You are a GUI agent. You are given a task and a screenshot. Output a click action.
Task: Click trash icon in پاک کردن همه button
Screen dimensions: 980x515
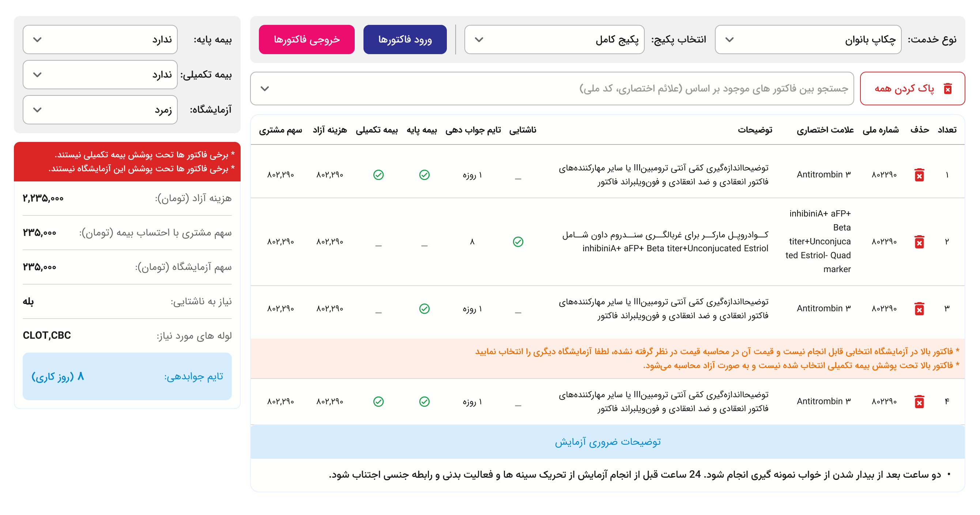point(948,89)
